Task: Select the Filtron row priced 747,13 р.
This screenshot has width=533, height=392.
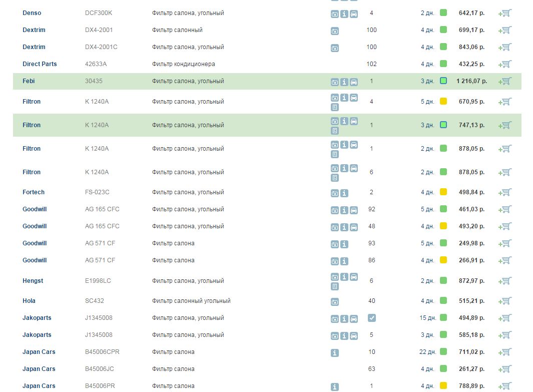Action: pyautogui.click(x=250, y=125)
